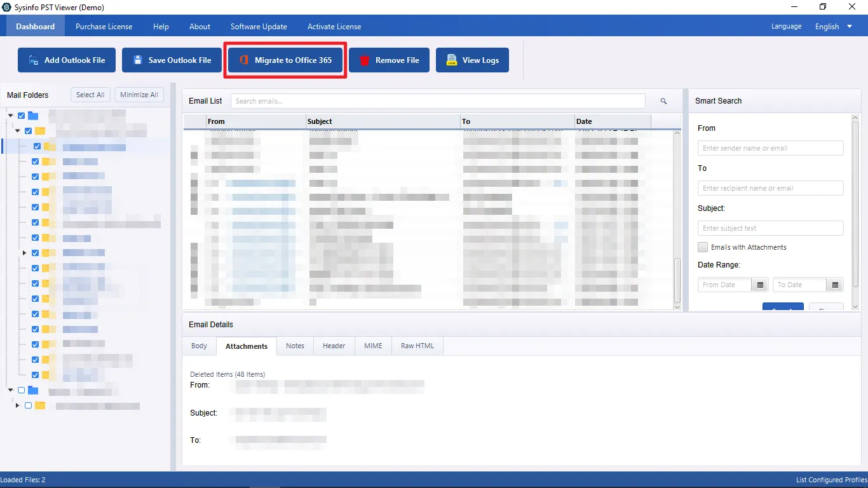Click Select All in Mail Folders

pos(90,95)
